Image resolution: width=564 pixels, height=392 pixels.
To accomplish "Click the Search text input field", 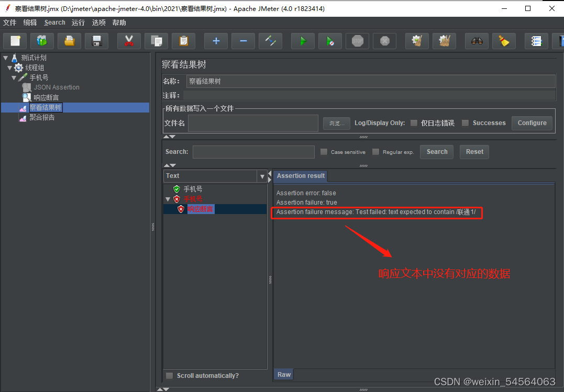I will (x=253, y=152).
